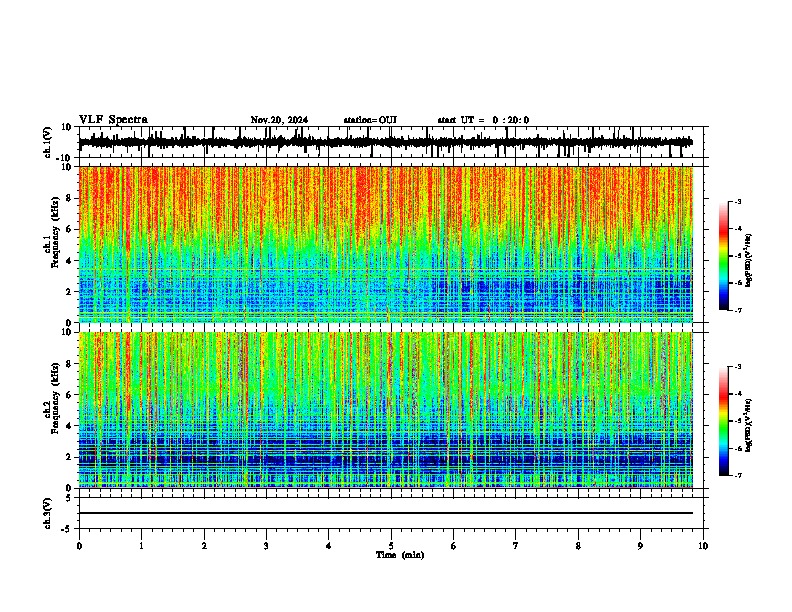Click time-axis tick label "3"
792x612 pixels.
click(266, 546)
